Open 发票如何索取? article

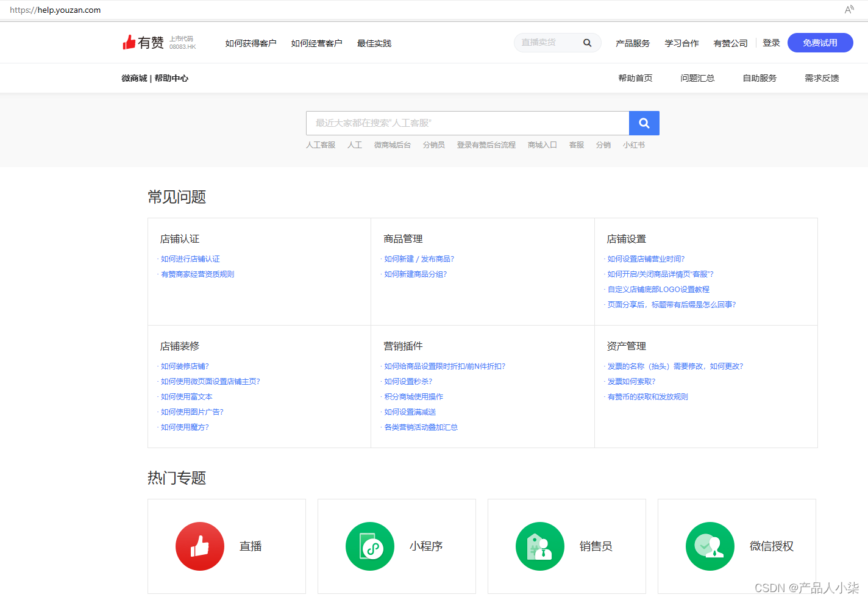point(631,382)
